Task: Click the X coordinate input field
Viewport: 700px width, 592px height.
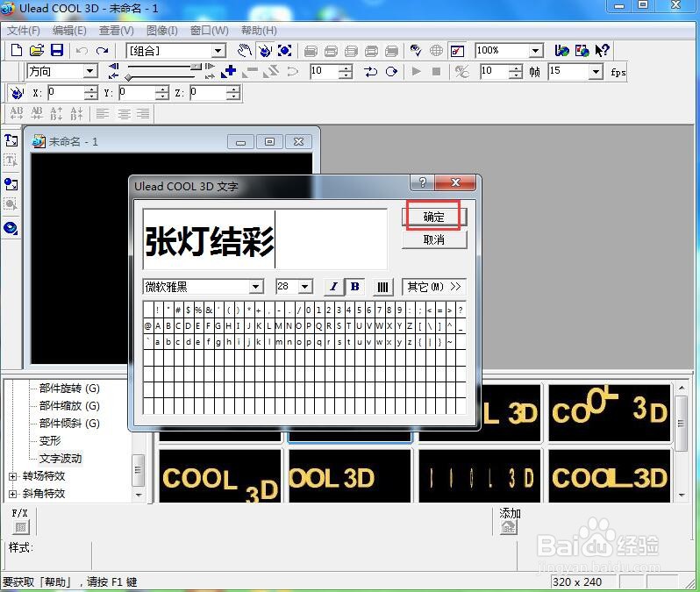Action: 66,93
